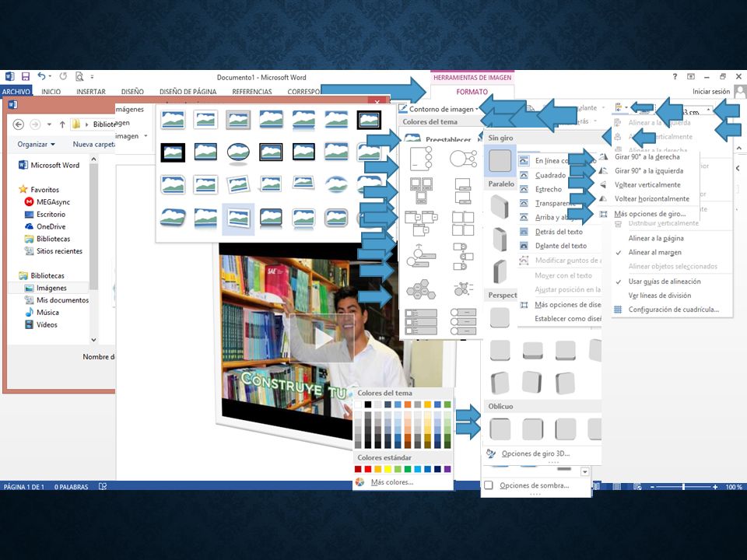Click the Word icon in the file dialog title bar

click(x=12, y=105)
